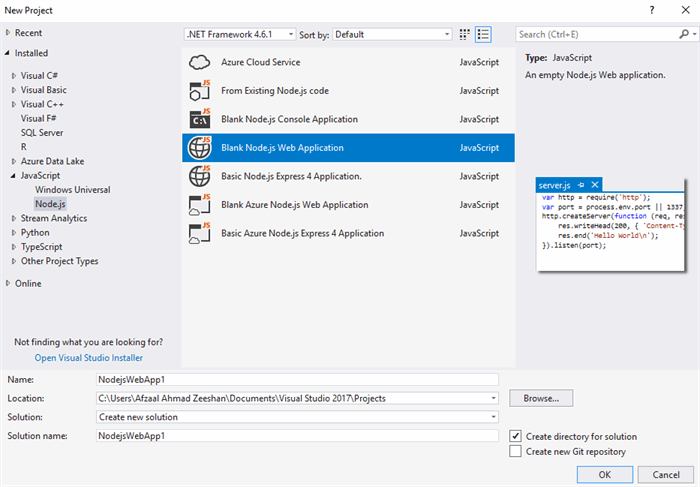
Task: Switch to small icons view
Action: [464, 34]
